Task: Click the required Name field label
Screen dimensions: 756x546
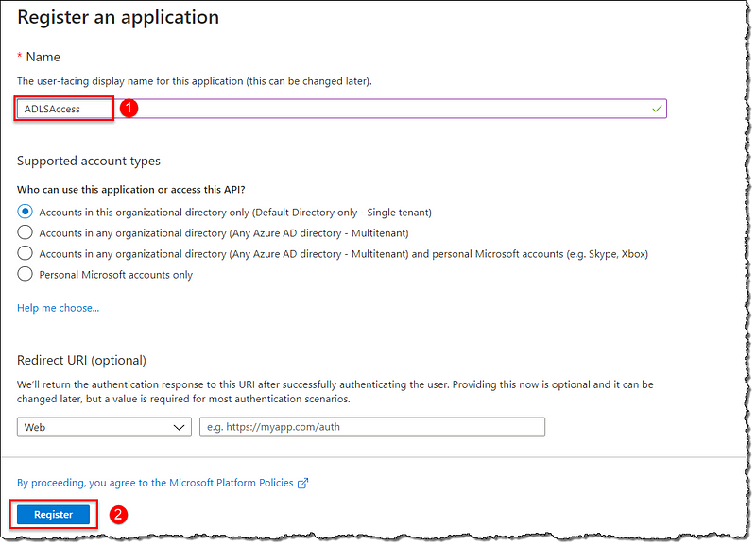Action: [43, 57]
